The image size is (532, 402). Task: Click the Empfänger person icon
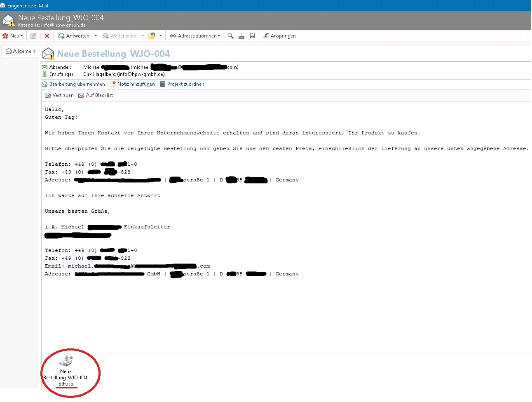pos(45,74)
